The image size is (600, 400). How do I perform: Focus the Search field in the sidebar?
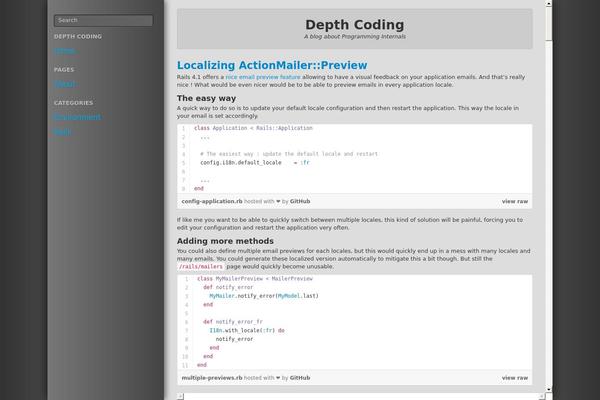tap(103, 20)
